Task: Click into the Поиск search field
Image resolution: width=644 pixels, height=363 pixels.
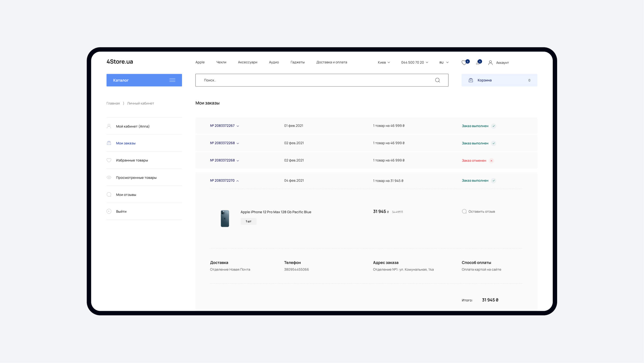Action: coord(315,80)
